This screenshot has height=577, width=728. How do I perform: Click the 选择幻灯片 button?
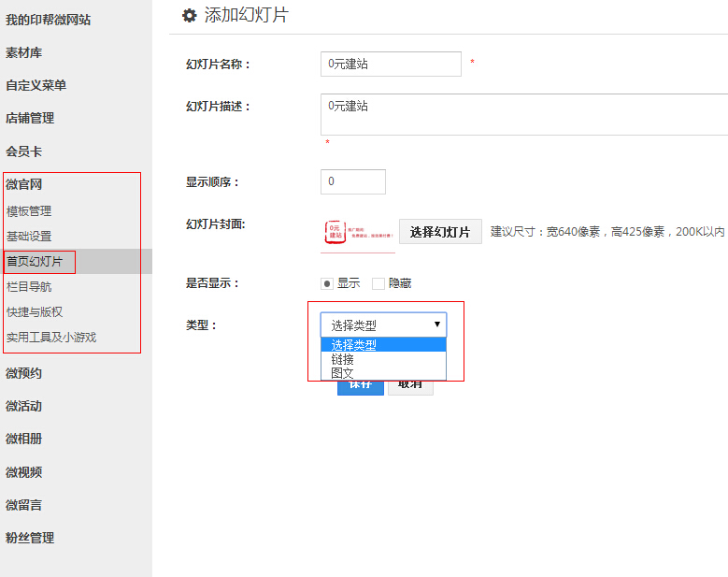(440, 232)
